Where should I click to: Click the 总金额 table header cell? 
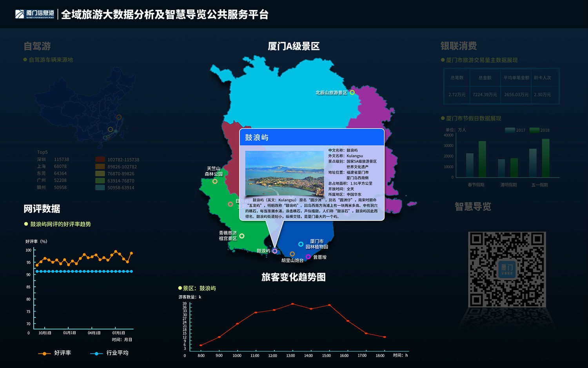[x=485, y=78]
